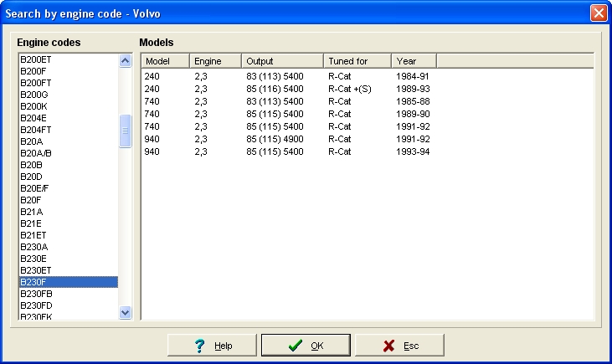Close the Search by engine code dialog
The width and height of the screenshot is (612, 364).
point(599,13)
